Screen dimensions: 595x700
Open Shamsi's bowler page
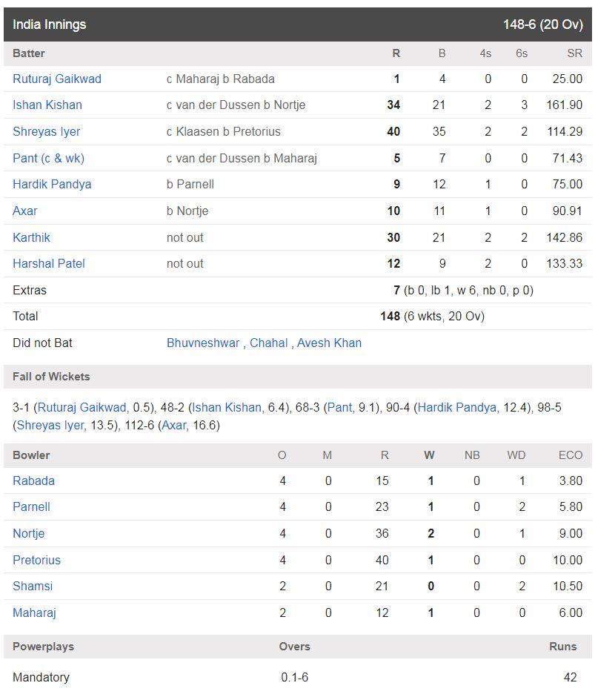tap(33, 586)
